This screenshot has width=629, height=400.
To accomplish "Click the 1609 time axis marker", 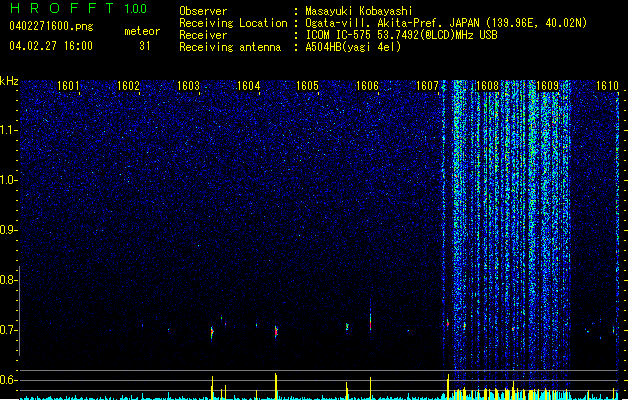I will point(547,86).
